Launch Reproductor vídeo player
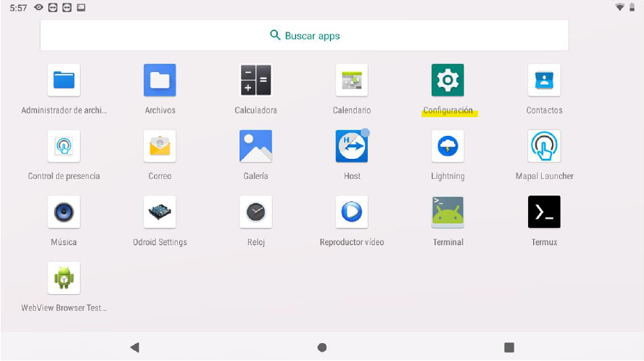644x361 pixels. coord(352,212)
